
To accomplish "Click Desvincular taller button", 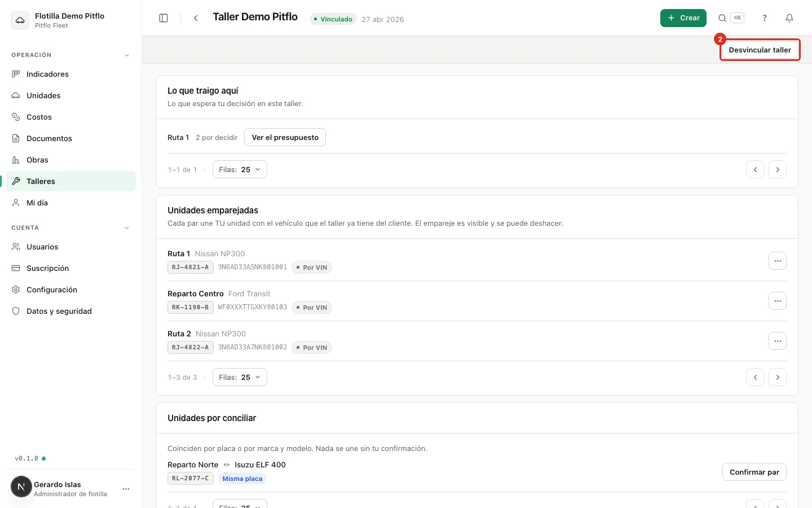I will click(x=760, y=50).
